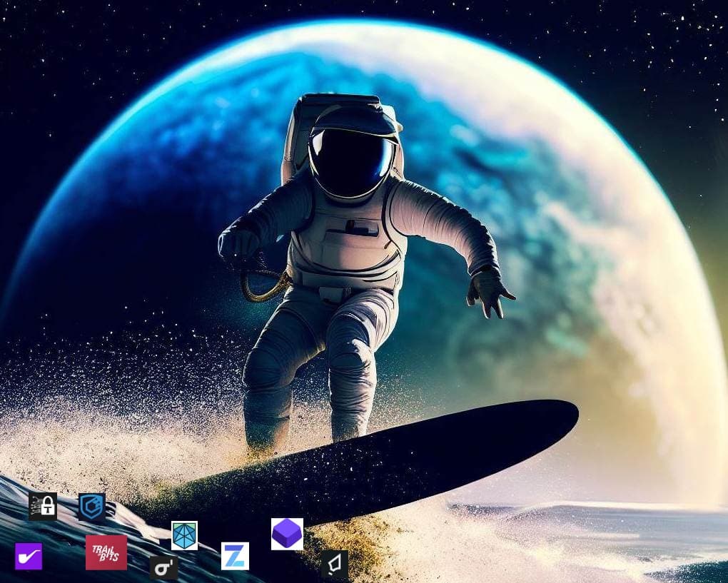Select the teal geometric polyhedron icon
Screen dimensions: 728x583
(184, 535)
